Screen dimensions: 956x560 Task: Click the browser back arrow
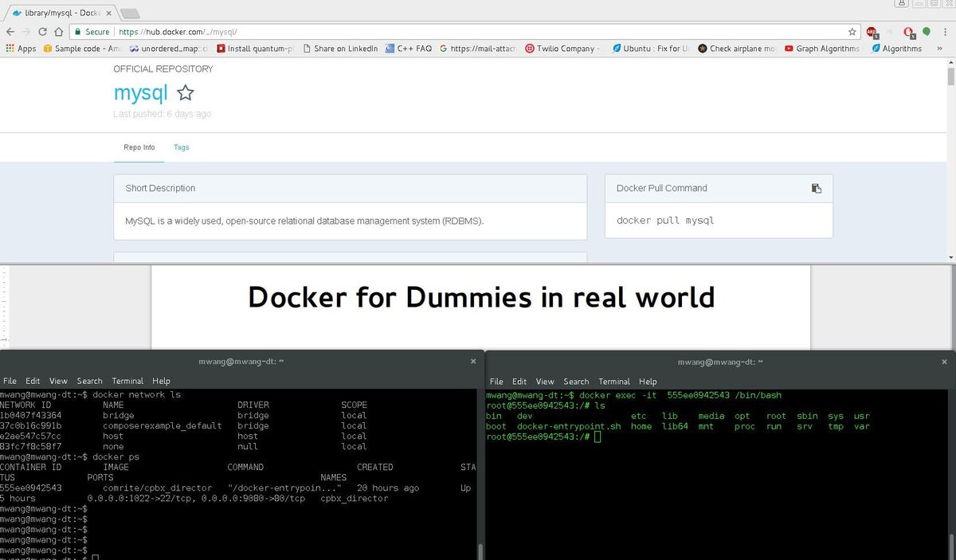pyautogui.click(x=10, y=32)
